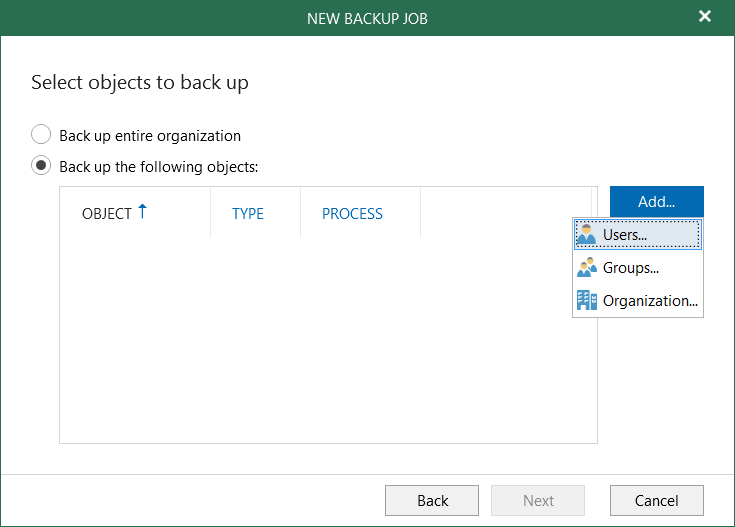Click the sort arrow beside OBJECT

[142, 212]
